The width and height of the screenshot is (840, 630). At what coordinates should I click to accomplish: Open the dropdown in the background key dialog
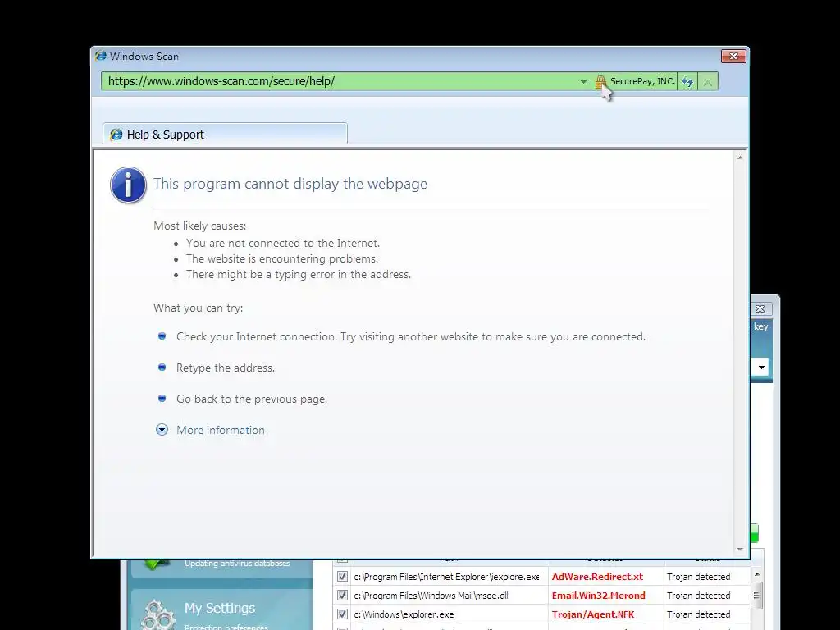tap(761, 367)
